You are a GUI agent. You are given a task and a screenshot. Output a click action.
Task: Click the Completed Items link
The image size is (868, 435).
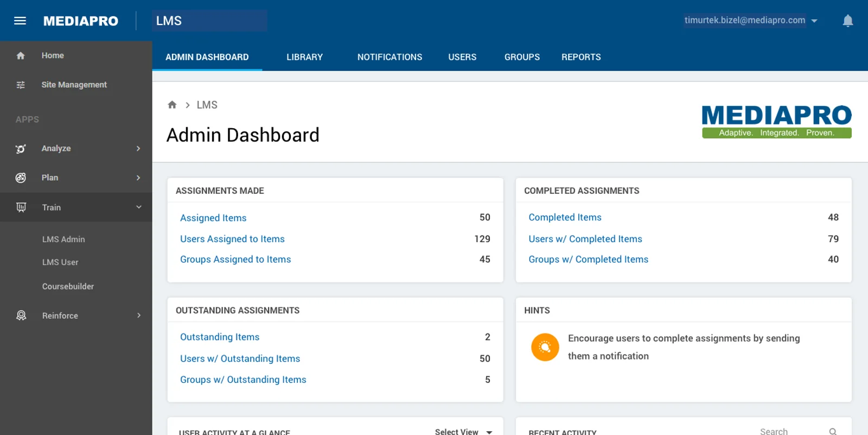pos(565,217)
